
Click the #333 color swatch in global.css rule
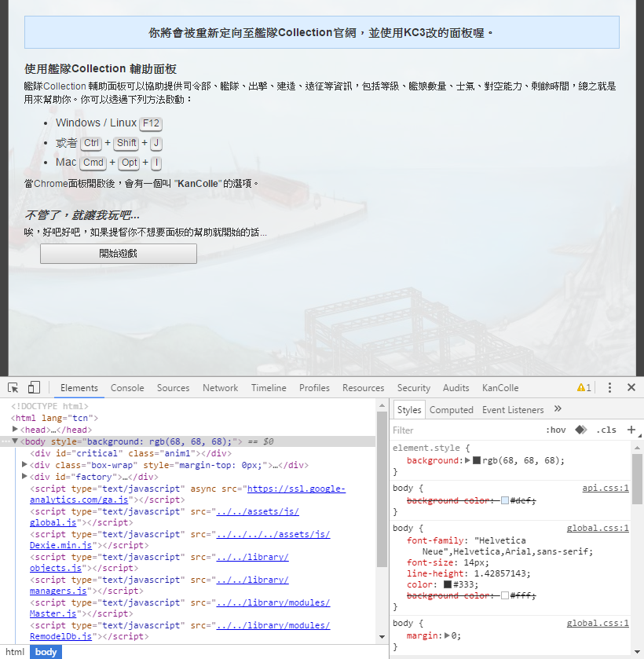point(446,584)
